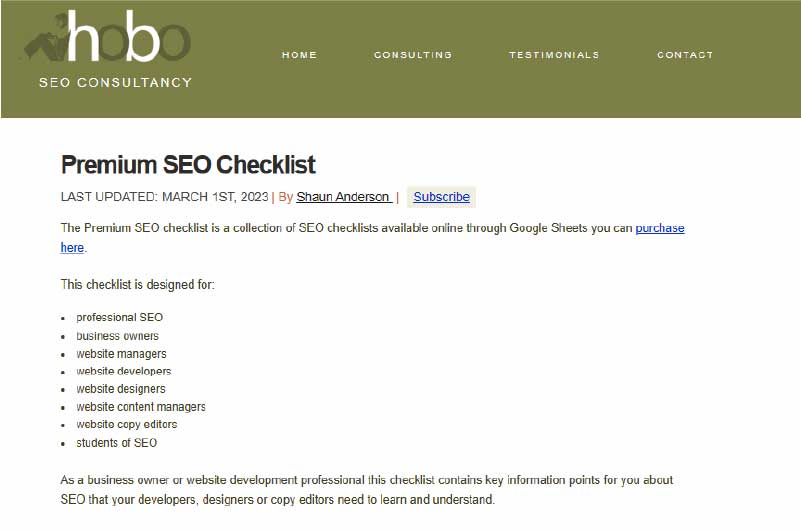Click 'LAST UPDATED: MARCH 1ST, 2023' text
The height and width of the screenshot is (531, 801).
[x=164, y=197]
